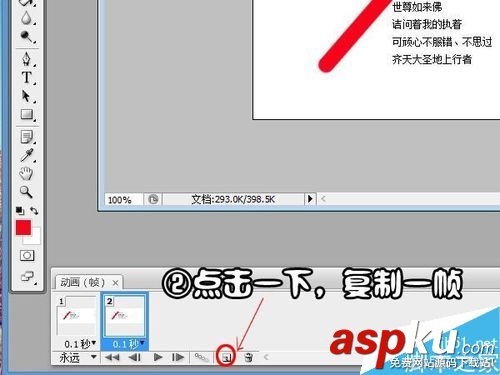Open the red foreground color picker
The width and height of the screenshot is (500, 375).
pos(23,228)
